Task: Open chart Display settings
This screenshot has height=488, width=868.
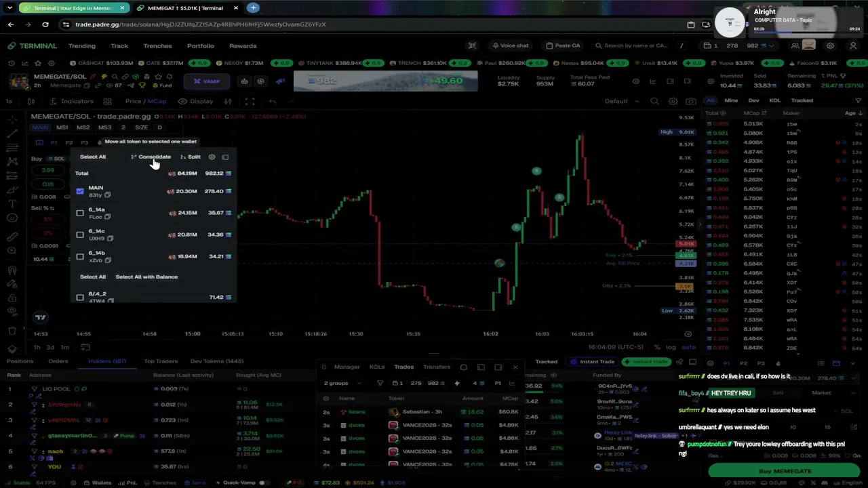Action: 195,101
